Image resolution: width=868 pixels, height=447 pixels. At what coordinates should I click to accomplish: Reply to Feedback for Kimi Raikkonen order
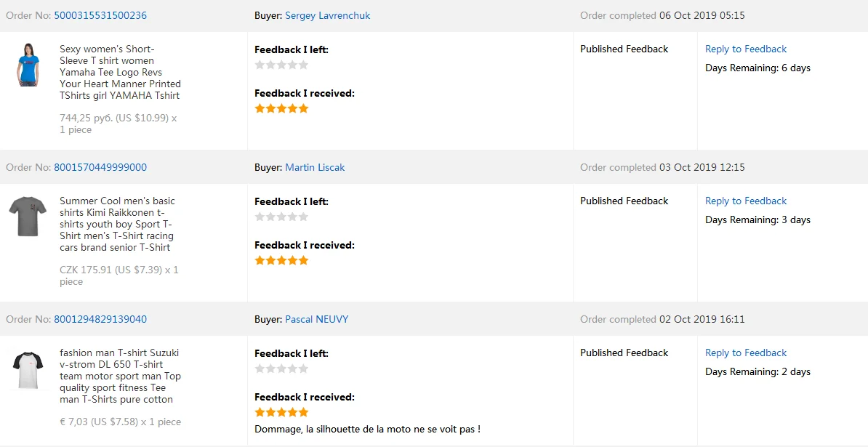pyautogui.click(x=746, y=201)
